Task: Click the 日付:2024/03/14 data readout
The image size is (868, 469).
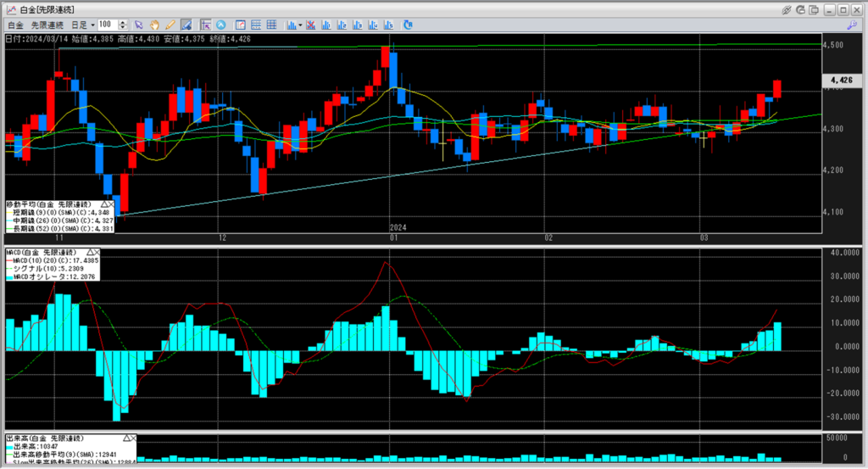Action: coord(36,39)
